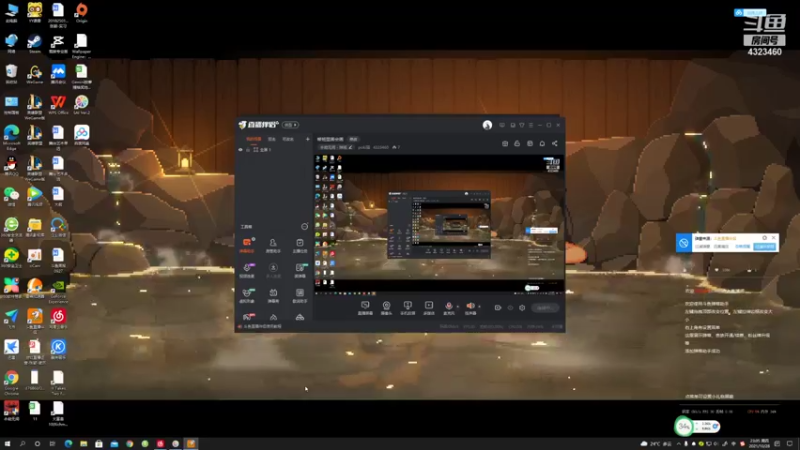Viewport: 800px width, 450px height.
Task: Click the second icon above preview top-right
Action: 517,144
